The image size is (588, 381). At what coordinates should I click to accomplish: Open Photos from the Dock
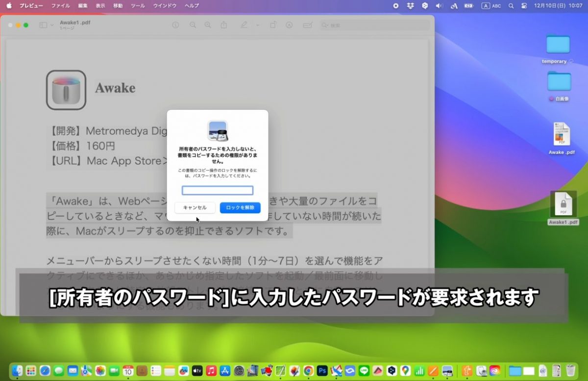pyautogui.click(x=100, y=370)
